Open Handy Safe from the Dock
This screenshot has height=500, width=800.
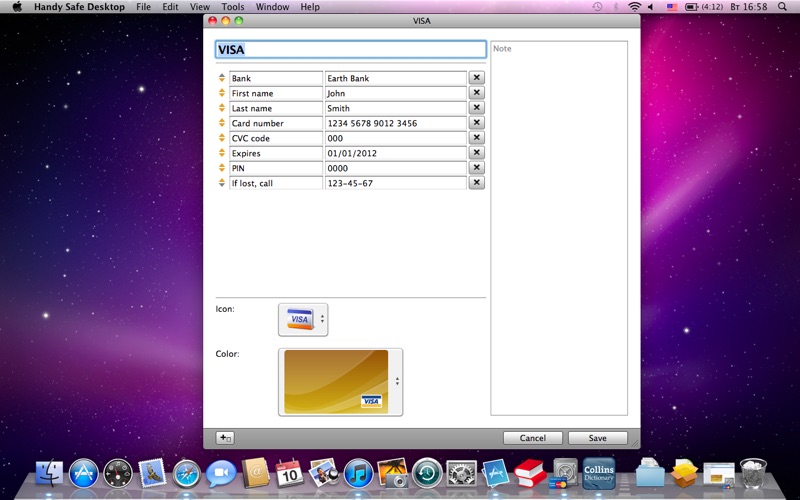tap(563, 473)
